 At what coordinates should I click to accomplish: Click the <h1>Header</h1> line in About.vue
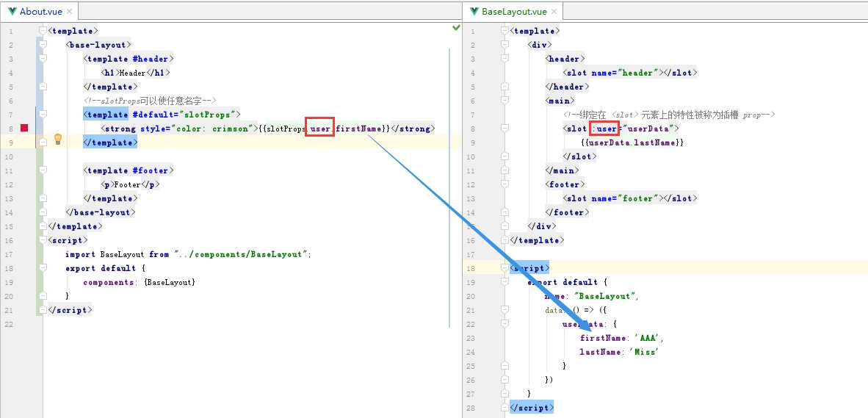(x=136, y=73)
